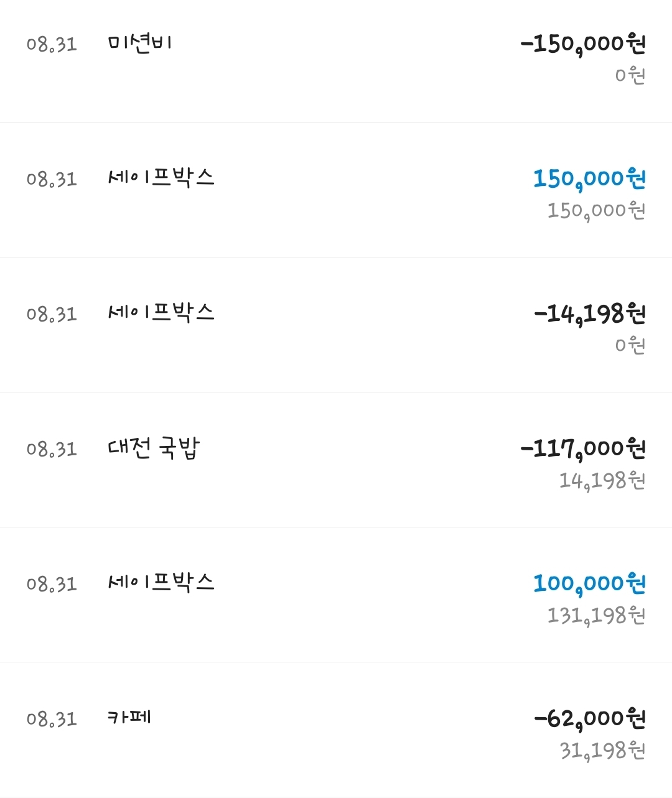
Task: Click the -117,000원 payment amount
Action: 583,449
